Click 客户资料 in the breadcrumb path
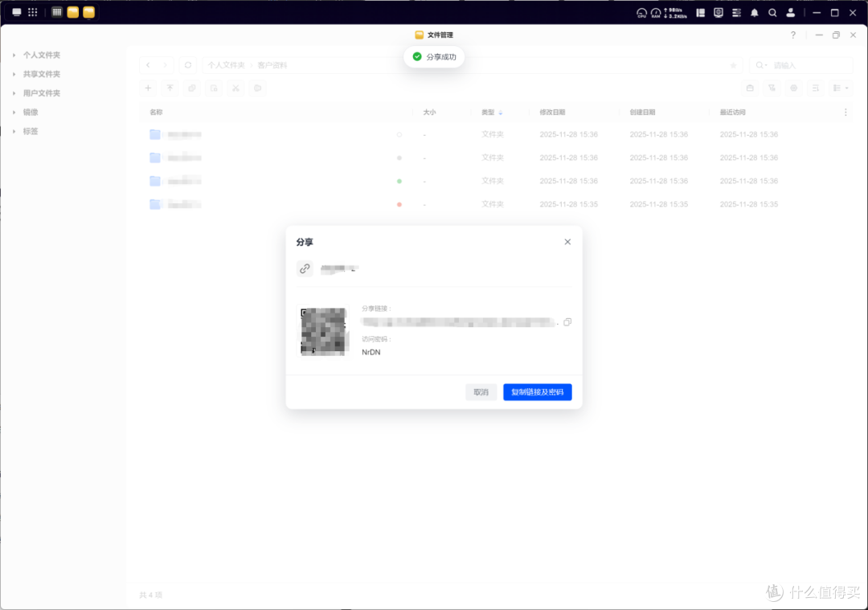 pos(272,65)
